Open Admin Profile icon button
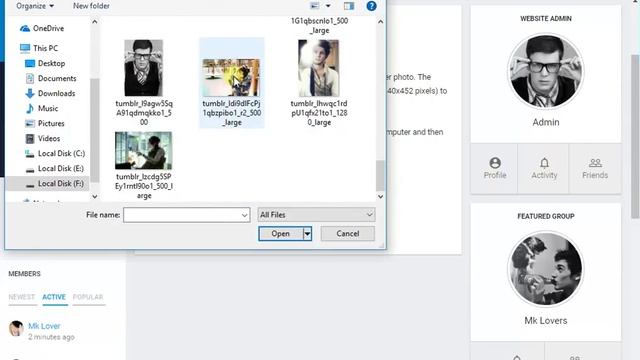The height and width of the screenshot is (360, 640). (495, 168)
